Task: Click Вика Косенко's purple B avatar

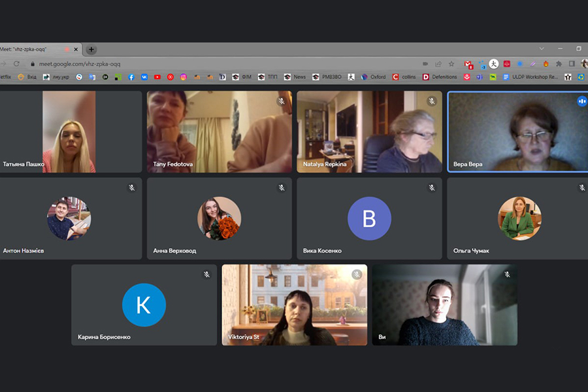Action: [369, 218]
